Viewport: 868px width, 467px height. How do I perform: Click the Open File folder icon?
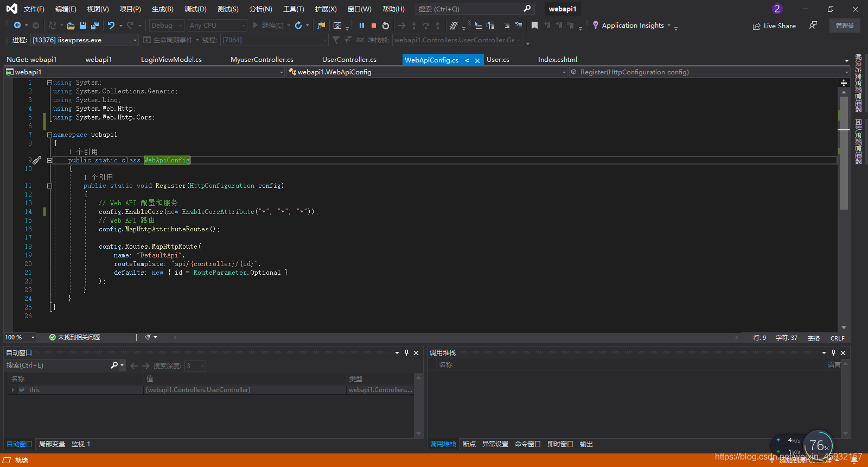coord(71,26)
